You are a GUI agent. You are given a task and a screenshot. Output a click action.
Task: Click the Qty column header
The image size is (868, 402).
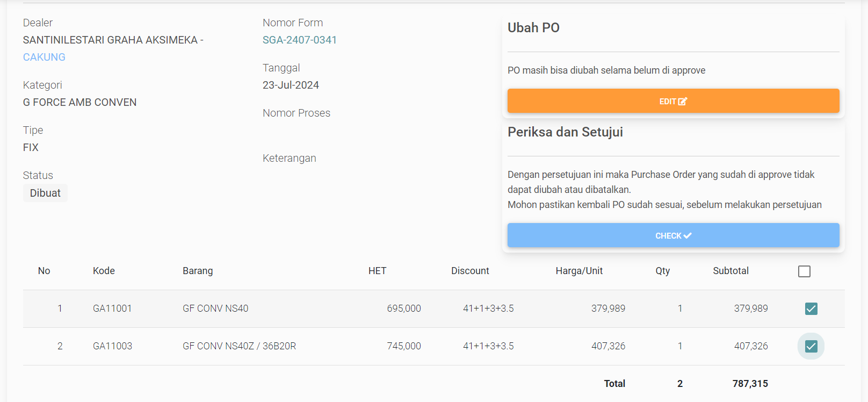[662, 271]
